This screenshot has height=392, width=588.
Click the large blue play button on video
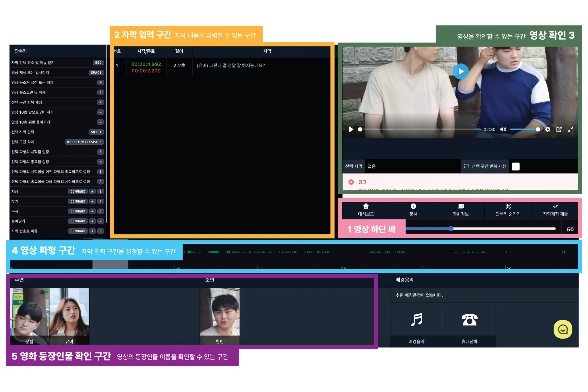[x=461, y=71]
